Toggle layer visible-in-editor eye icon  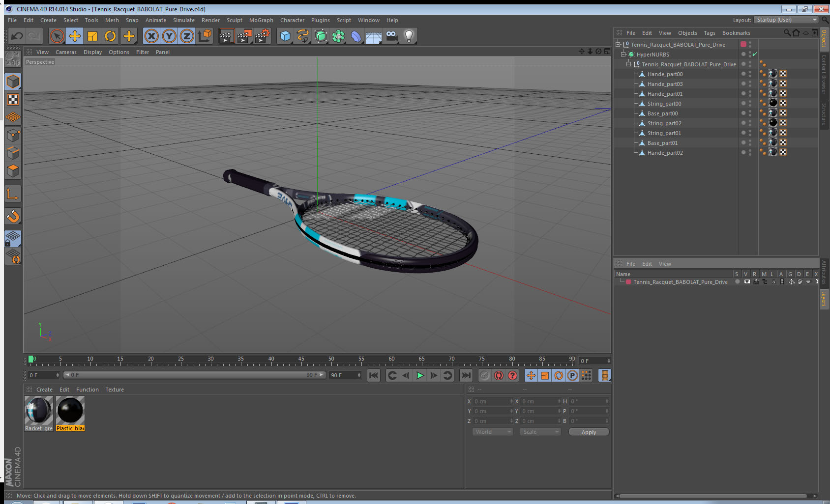point(747,282)
